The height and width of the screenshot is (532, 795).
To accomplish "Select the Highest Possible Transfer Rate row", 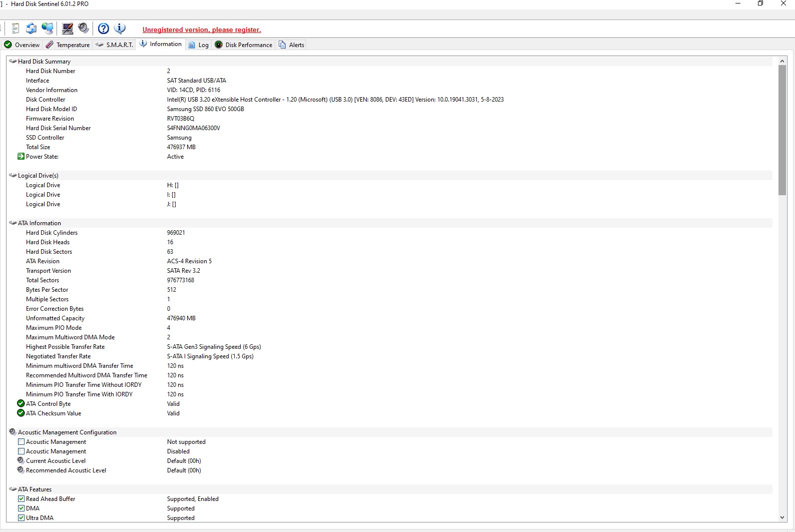I will click(x=390, y=347).
